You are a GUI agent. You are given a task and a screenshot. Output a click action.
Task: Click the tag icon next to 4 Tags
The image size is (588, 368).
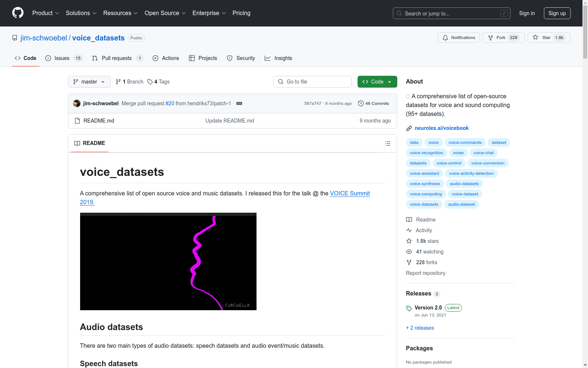click(150, 82)
